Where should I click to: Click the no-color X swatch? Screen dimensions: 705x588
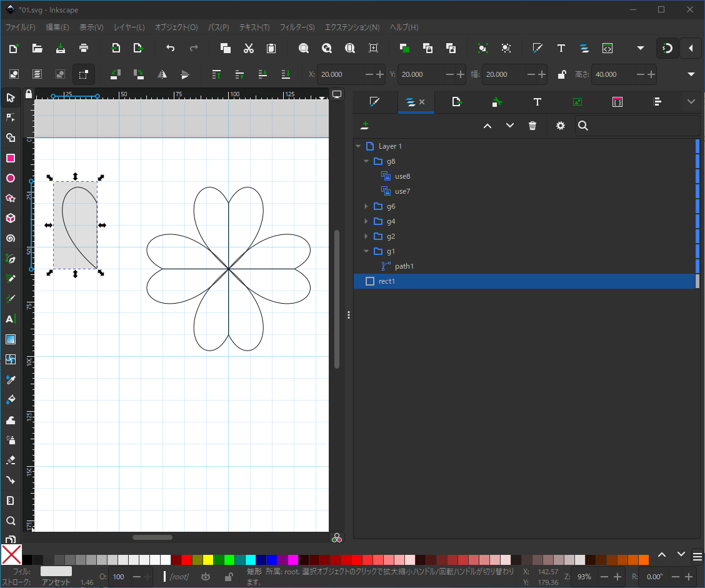click(x=11, y=555)
